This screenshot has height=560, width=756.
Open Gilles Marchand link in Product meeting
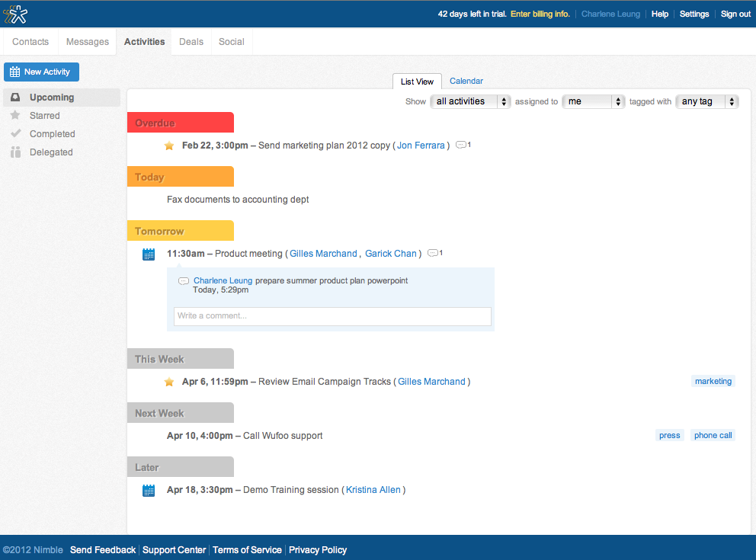coord(323,254)
